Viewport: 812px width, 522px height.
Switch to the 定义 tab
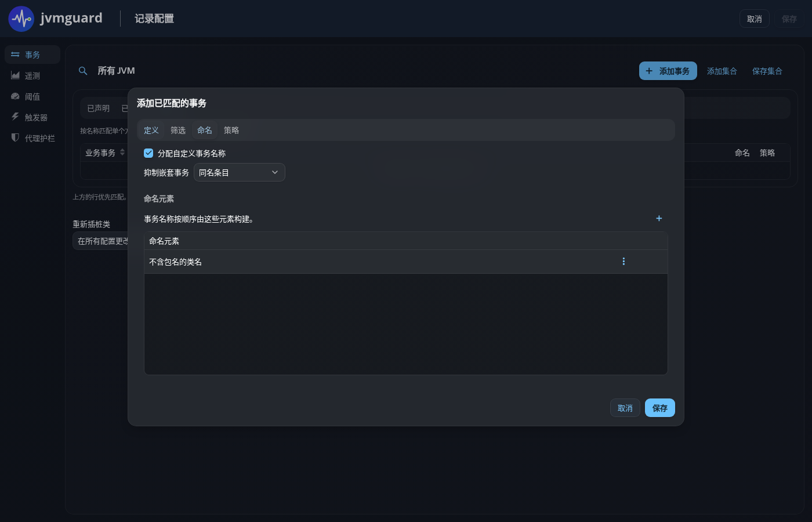click(x=151, y=130)
